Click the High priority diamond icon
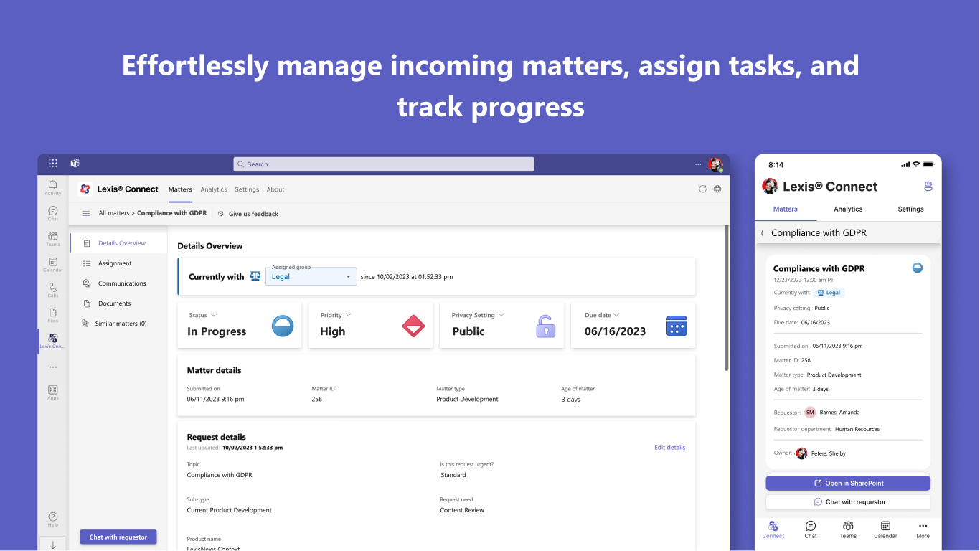Image resolution: width=980 pixels, height=551 pixels. pyautogui.click(x=413, y=326)
